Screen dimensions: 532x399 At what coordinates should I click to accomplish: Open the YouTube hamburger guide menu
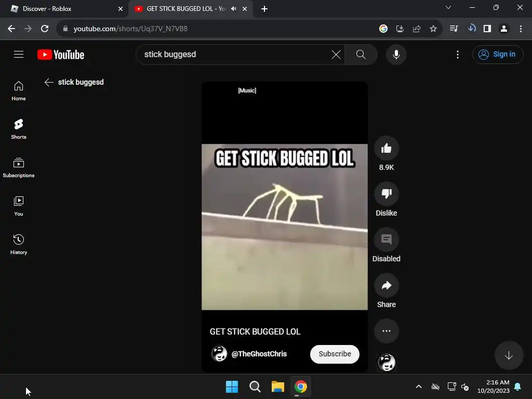(x=19, y=54)
